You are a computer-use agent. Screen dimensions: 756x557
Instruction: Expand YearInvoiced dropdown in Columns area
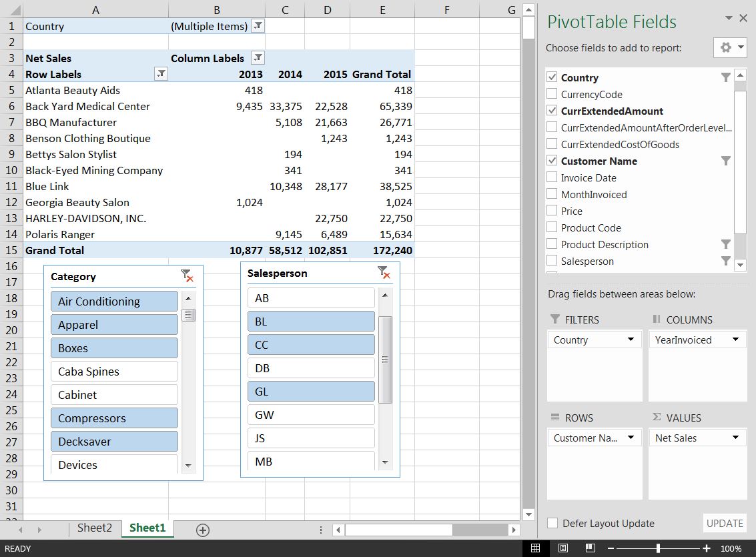[735, 340]
